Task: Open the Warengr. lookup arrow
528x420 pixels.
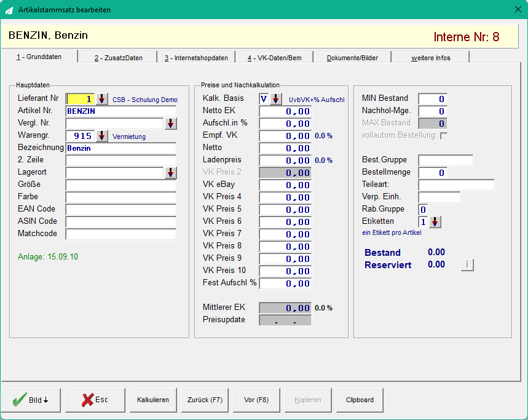Action: click(101, 136)
